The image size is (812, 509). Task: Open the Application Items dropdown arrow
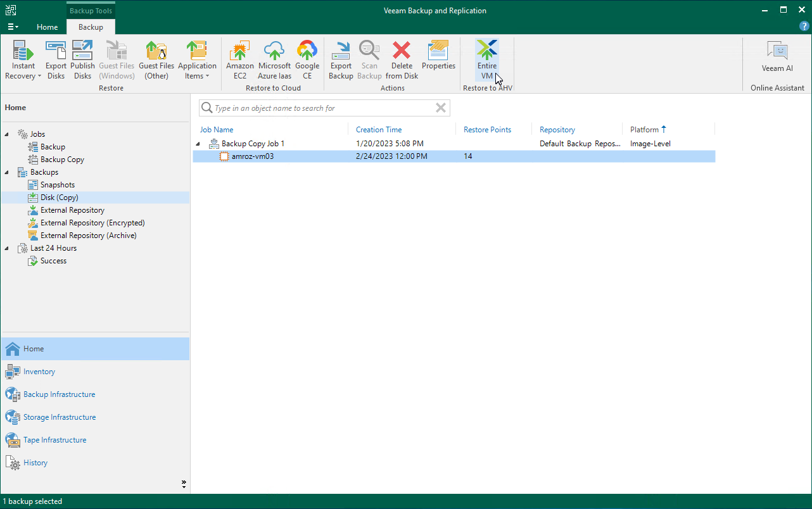coord(207,77)
